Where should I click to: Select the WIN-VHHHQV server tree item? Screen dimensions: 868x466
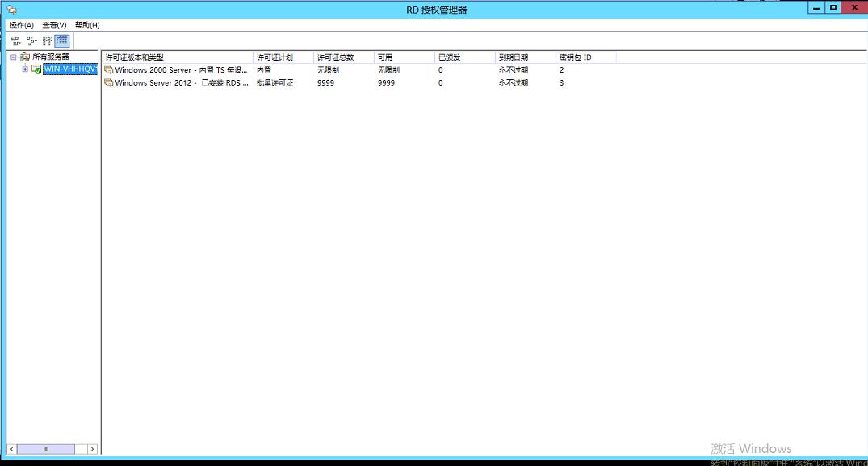coord(69,69)
